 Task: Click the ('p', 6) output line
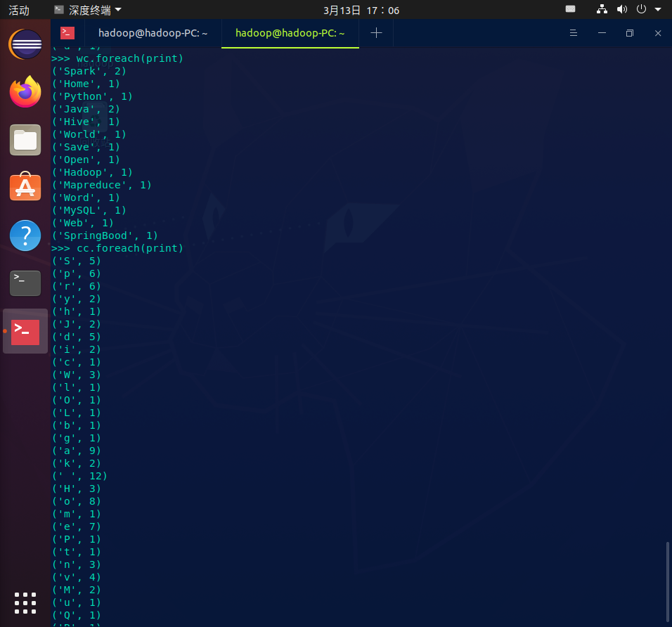click(77, 273)
